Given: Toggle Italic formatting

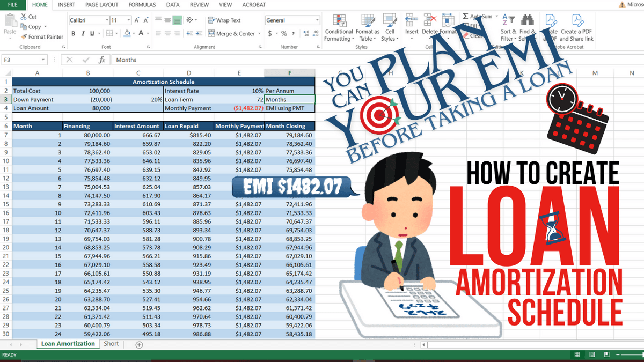Looking at the screenshot, I should [83, 34].
